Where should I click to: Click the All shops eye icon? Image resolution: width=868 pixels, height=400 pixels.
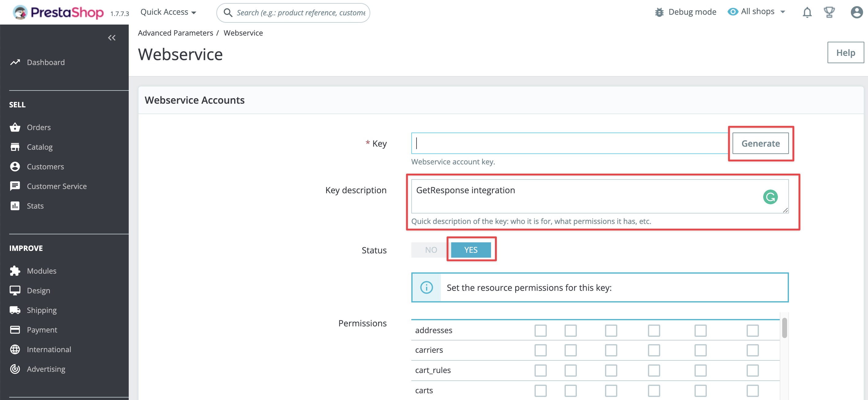[733, 12]
